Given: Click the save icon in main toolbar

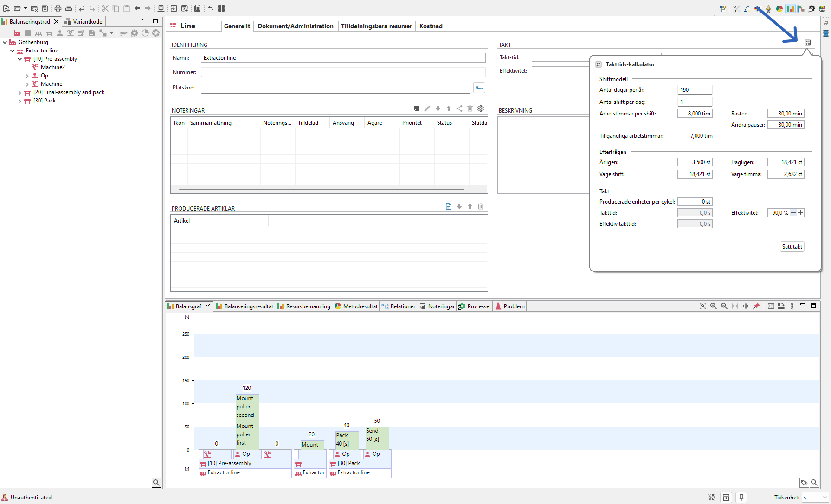Looking at the screenshot, I should pyautogui.click(x=45, y=9).
